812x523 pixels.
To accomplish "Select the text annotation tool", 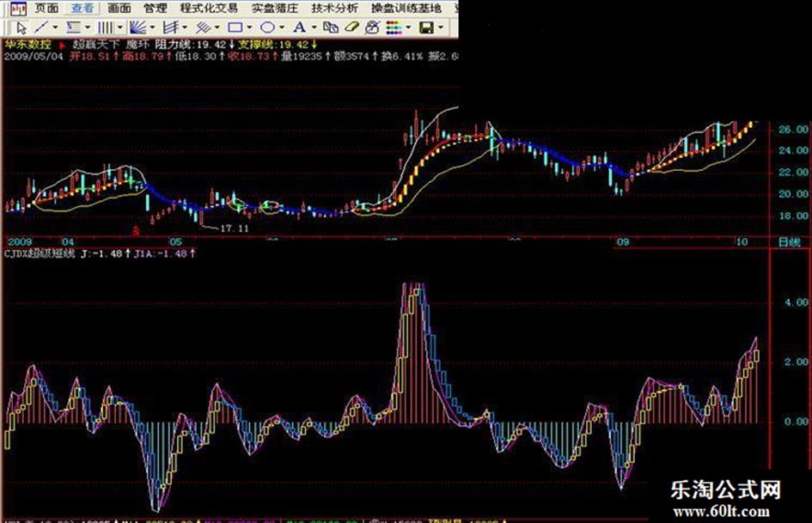I will pyautogui.click(x=299, y=27).
